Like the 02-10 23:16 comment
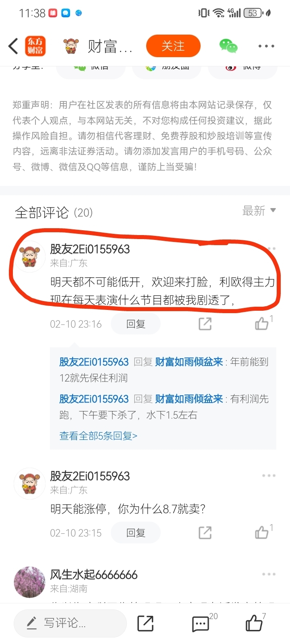Image resolution: width=290 pixels, height=644 pixels. click(x=262, y=323)
